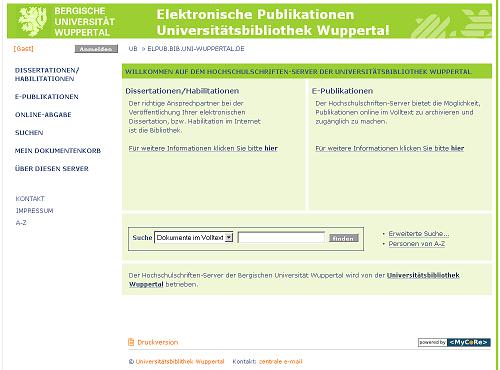Select Über diesen Server menu item

[x=52, y=169]
